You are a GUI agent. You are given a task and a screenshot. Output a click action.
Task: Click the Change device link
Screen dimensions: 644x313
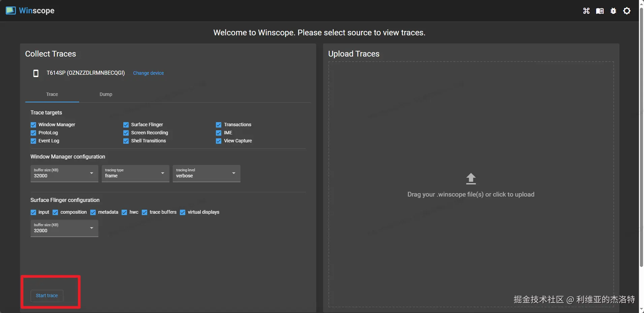tap(149, 73)
